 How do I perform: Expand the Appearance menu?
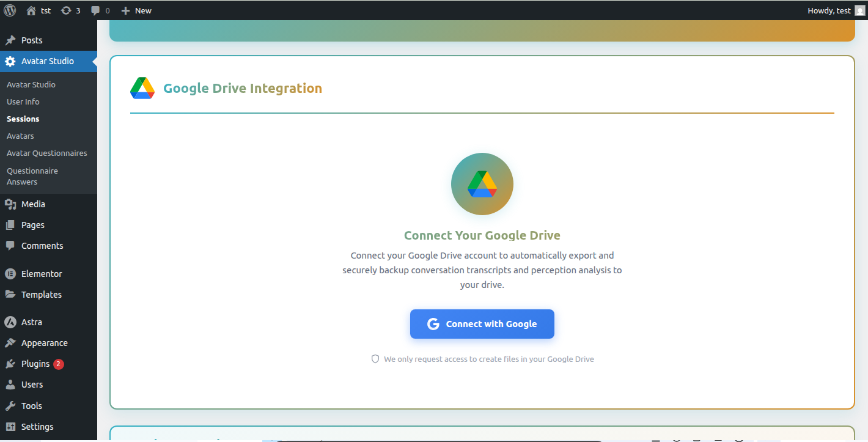pos(44,343)
